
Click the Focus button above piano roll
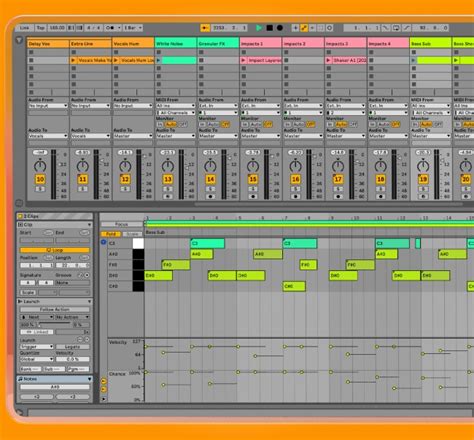(x=121, y=224)
